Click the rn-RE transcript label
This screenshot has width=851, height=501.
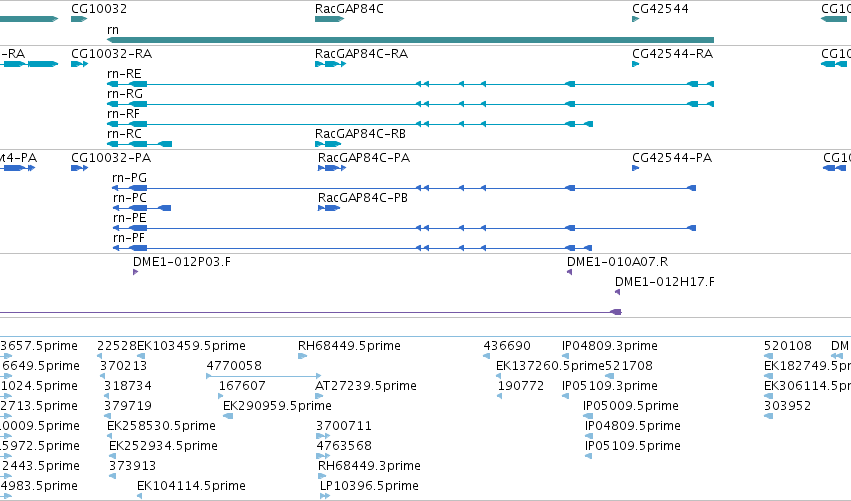(x=124, y=74)
